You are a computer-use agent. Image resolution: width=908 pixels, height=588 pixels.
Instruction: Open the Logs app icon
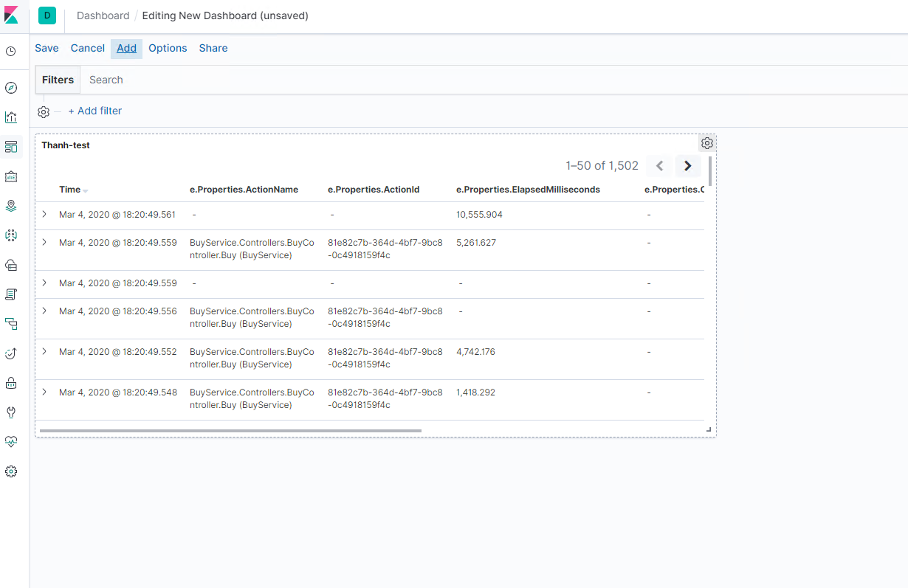tap(11, 294)
